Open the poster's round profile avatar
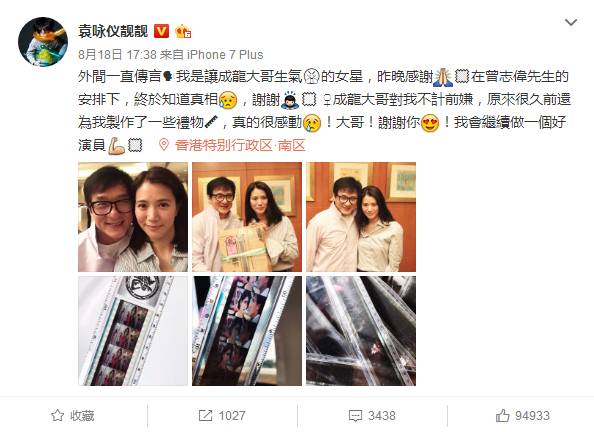 coord(43,42)
